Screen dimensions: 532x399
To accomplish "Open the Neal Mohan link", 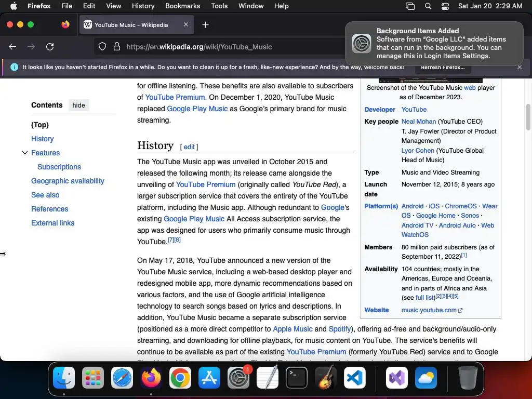I will pyautogui.click(x=419, y=122).
